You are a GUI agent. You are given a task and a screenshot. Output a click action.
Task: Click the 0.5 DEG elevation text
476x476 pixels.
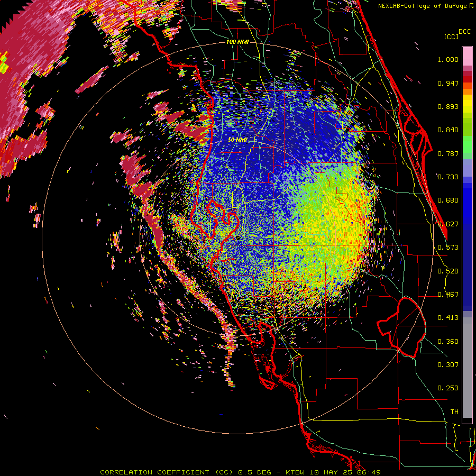click(x=256, y=472)
